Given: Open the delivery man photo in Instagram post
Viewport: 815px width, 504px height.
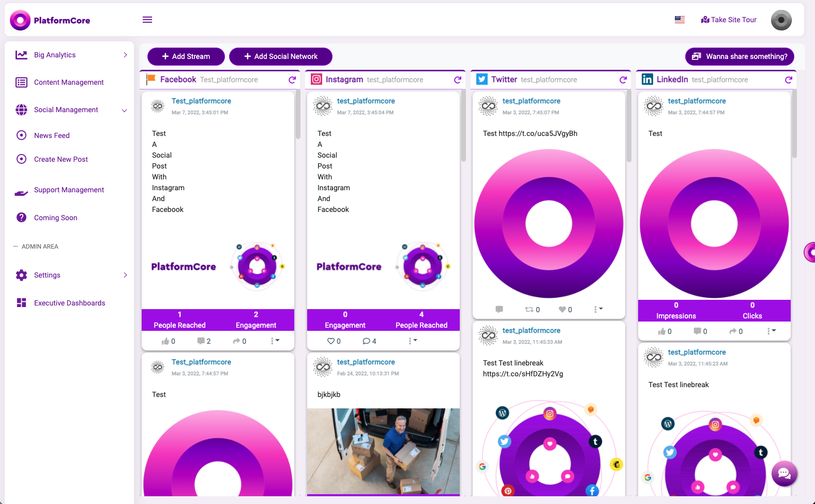Looking at the screenshot, I should pyautogui.click(x=383, y=451).
